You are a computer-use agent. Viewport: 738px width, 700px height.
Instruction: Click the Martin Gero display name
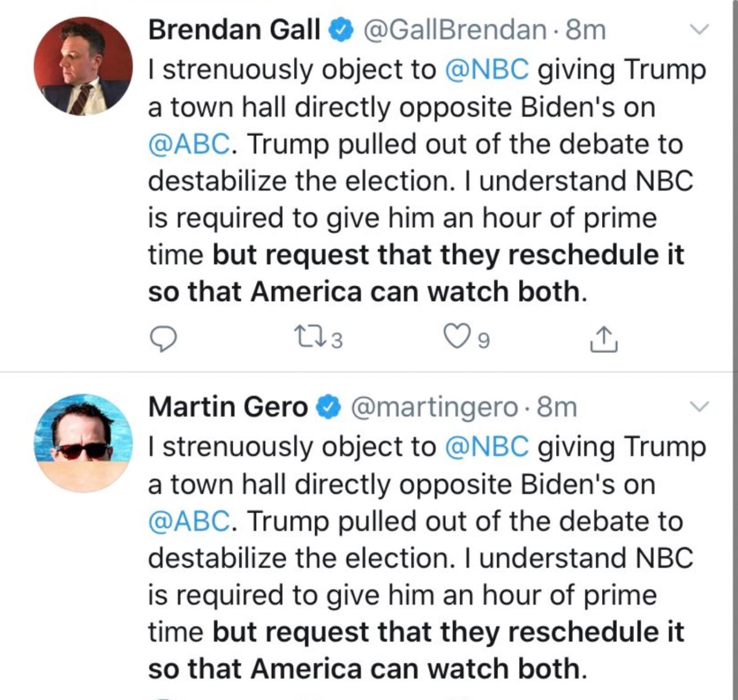(x=228, y=407)
